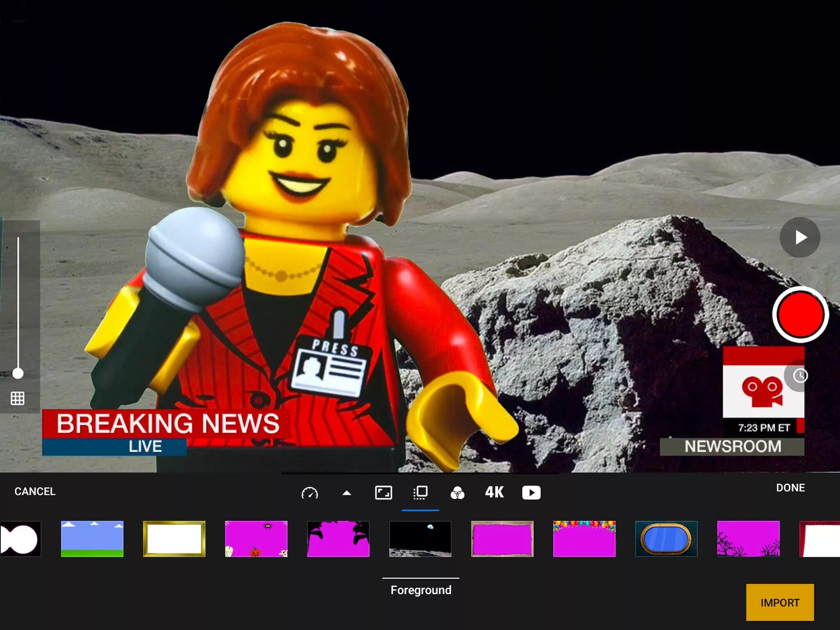Viewport: 840px width, 630px height.
Task: Toggle the grid overlay icon
Action: coord(17,398)
